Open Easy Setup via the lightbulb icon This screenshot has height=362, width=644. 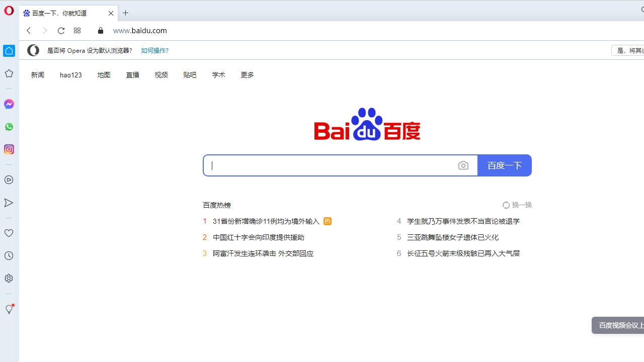9,309
